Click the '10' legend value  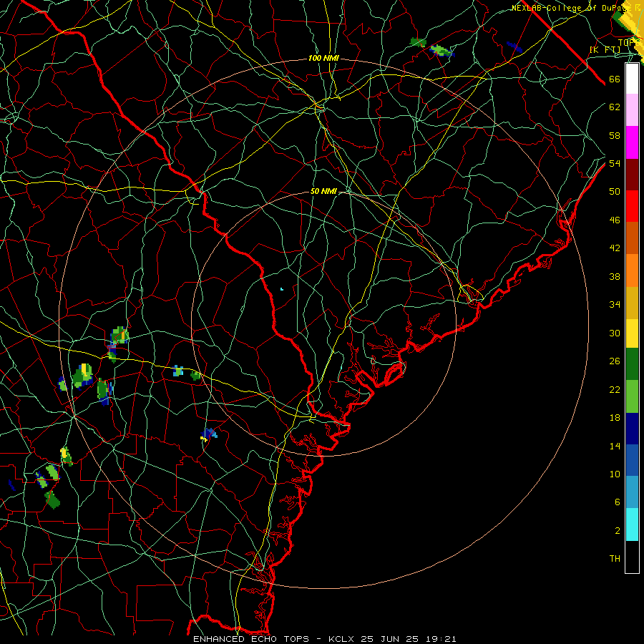pos(615,474)
